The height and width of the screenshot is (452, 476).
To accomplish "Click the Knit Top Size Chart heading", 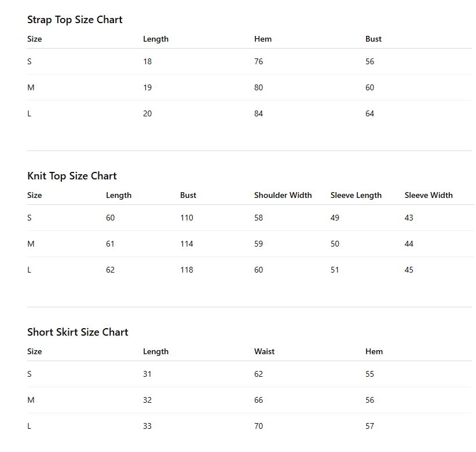I will [72, 176].
